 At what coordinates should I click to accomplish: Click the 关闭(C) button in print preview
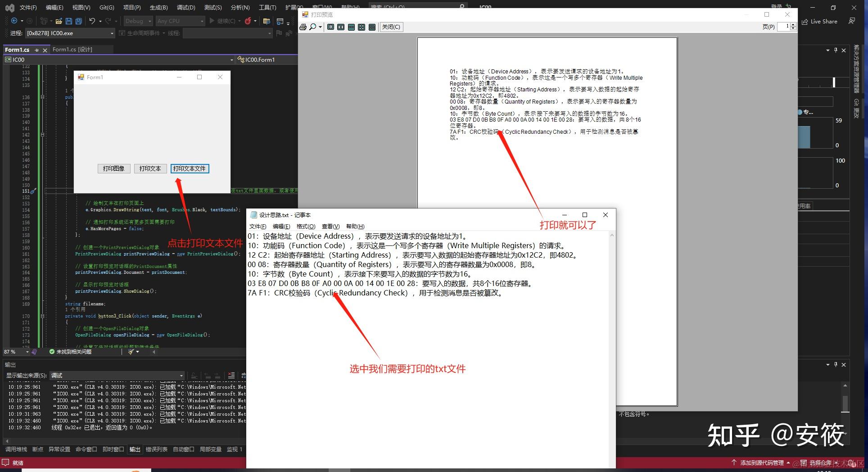tap(391, 27)
